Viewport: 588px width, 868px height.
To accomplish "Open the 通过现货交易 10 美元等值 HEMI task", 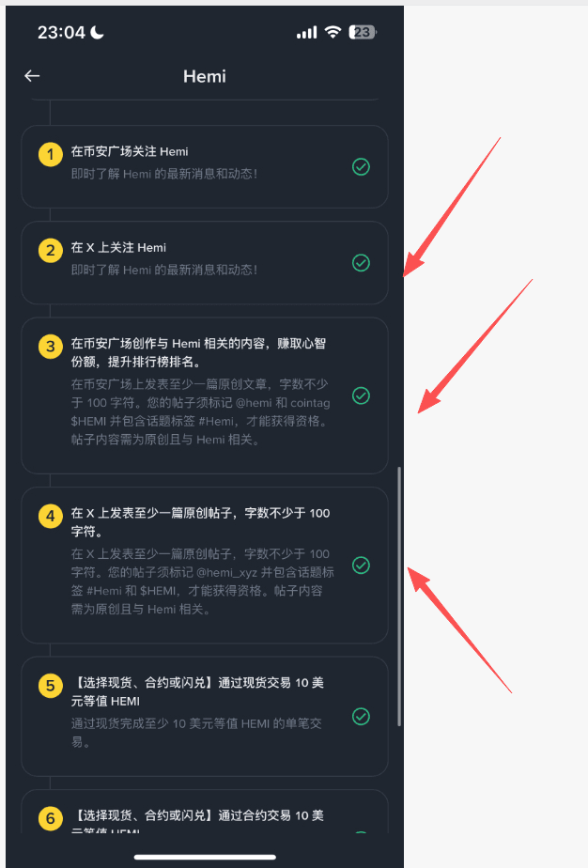I will 205,717.
